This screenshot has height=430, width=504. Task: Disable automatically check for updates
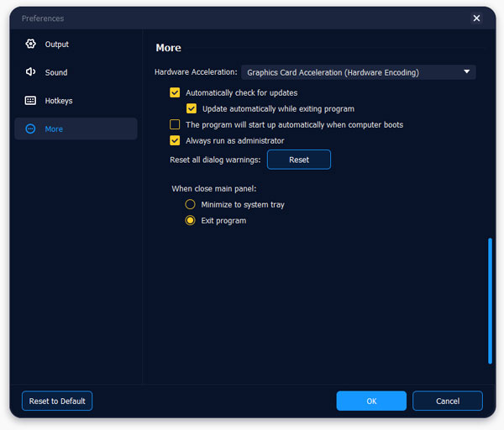click(175, 93)
